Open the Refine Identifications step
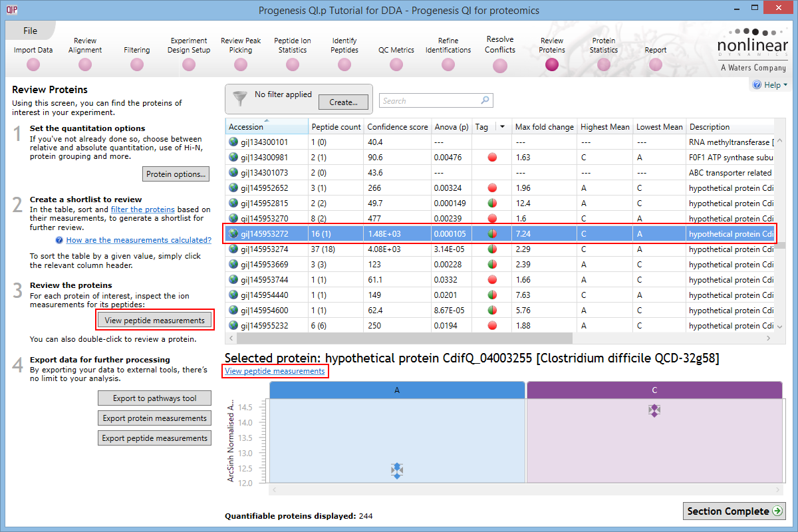The height and width of the screenshot is (532, 798). click(448, 55)
